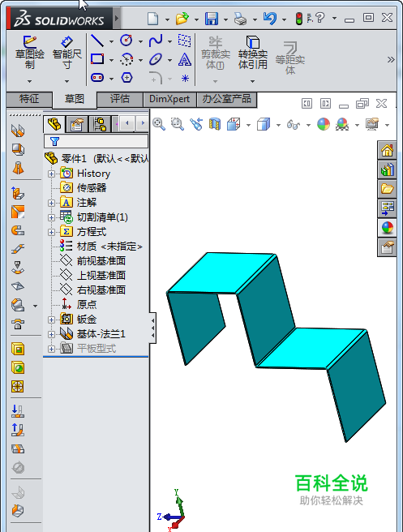Open the sketch Text tool

[185, 59]
